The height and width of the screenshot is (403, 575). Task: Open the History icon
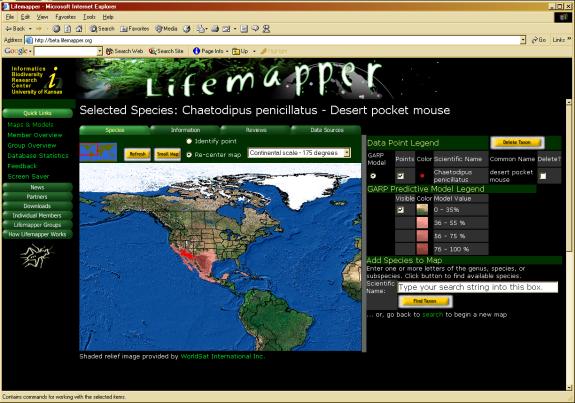[187, 29]
